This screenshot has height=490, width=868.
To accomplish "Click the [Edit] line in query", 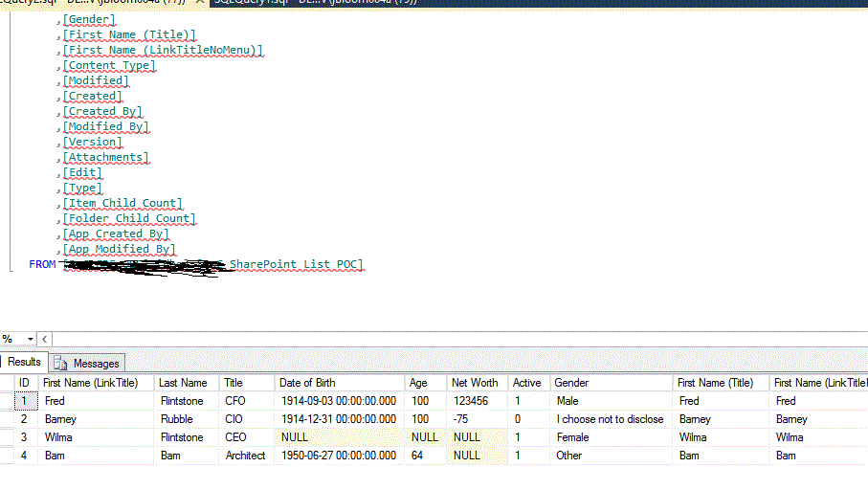I will click(82, 173).
